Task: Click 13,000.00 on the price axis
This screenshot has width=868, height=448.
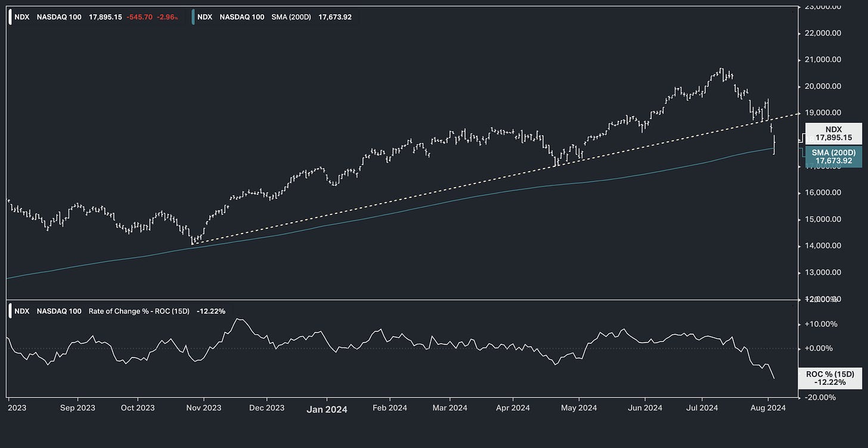Action: 822,272
